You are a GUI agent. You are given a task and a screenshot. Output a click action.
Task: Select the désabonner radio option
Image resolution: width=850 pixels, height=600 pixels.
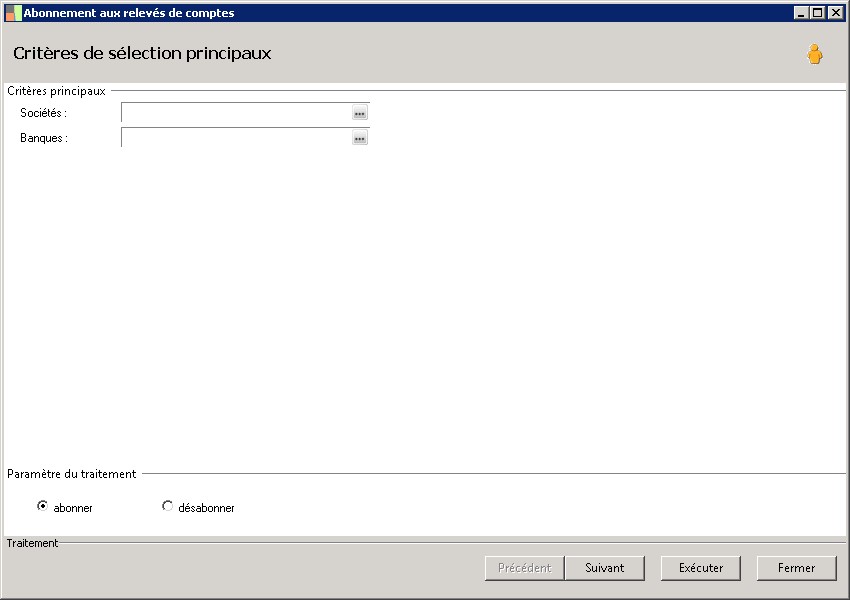tap(168, 506)
